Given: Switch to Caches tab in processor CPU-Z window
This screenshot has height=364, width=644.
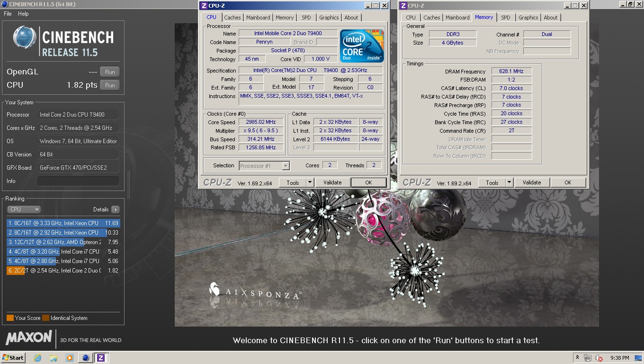Looking at the screenshot, I should [x=232, y=18].
